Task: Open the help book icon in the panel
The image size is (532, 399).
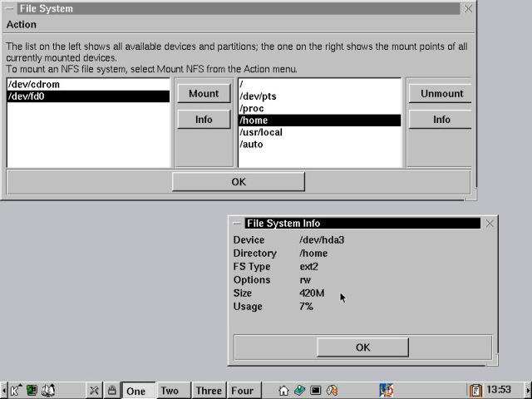Action: (x=49, y=390)
